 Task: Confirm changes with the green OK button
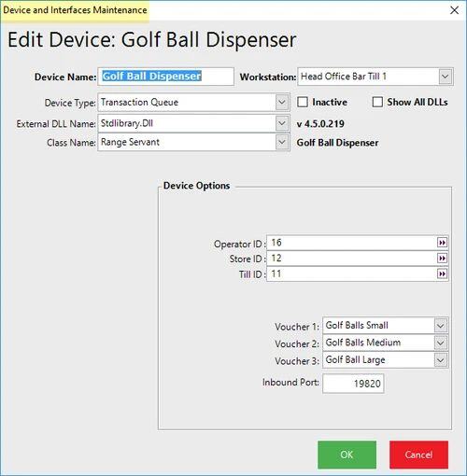click(x=347, y=455)
